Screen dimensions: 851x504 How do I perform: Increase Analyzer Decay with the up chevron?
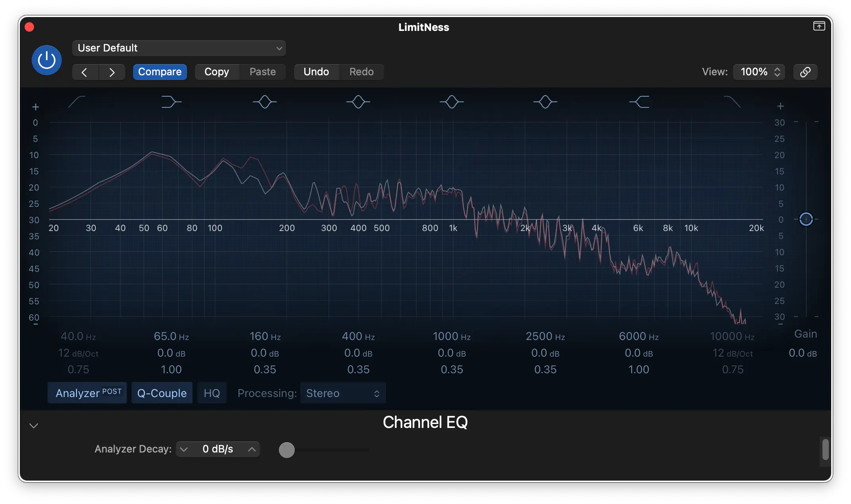pos(252,449)
